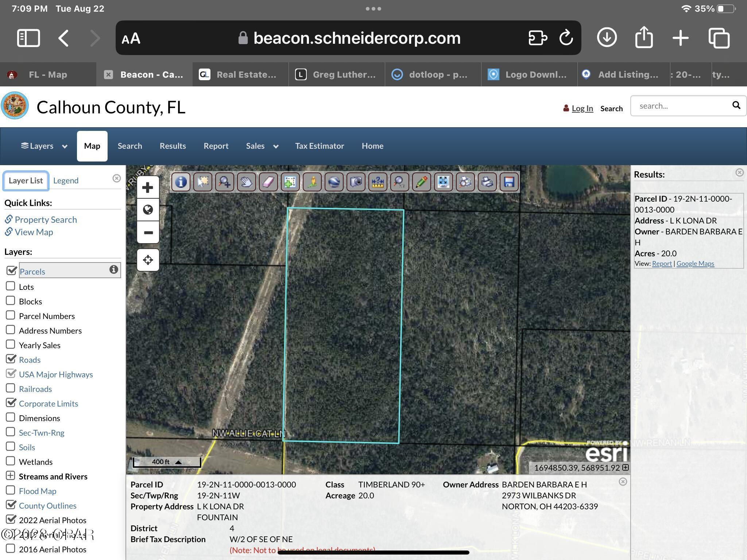747x560 pixels.
Task: Select the Identify info tool
Action: (181, 182)
